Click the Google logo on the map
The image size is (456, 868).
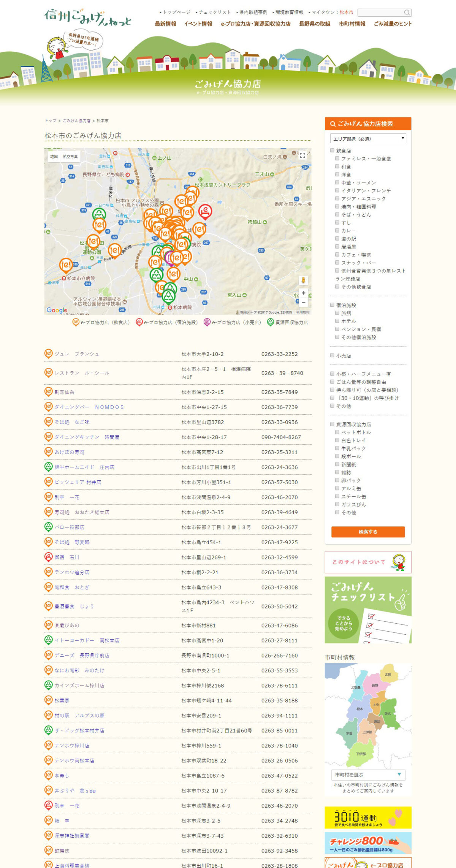[x=57, y=310]
